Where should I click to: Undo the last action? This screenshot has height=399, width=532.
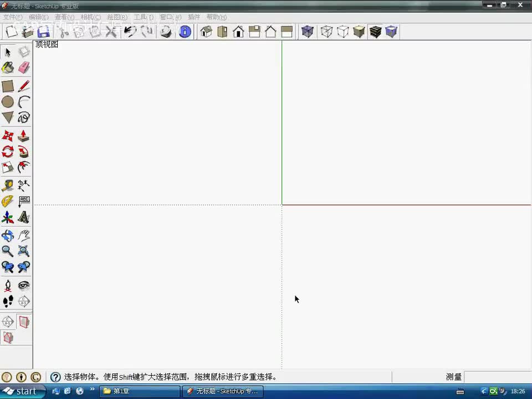click(x=130, y=32)
